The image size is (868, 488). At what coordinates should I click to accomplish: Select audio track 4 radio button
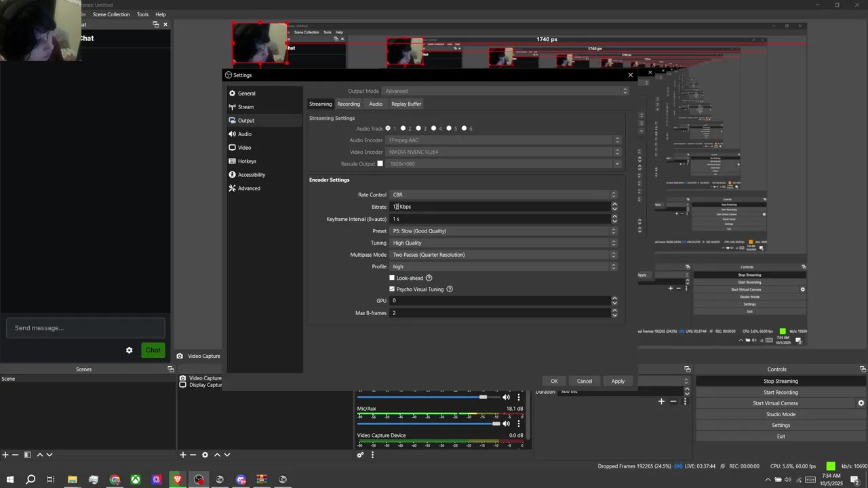click(433, 128)
